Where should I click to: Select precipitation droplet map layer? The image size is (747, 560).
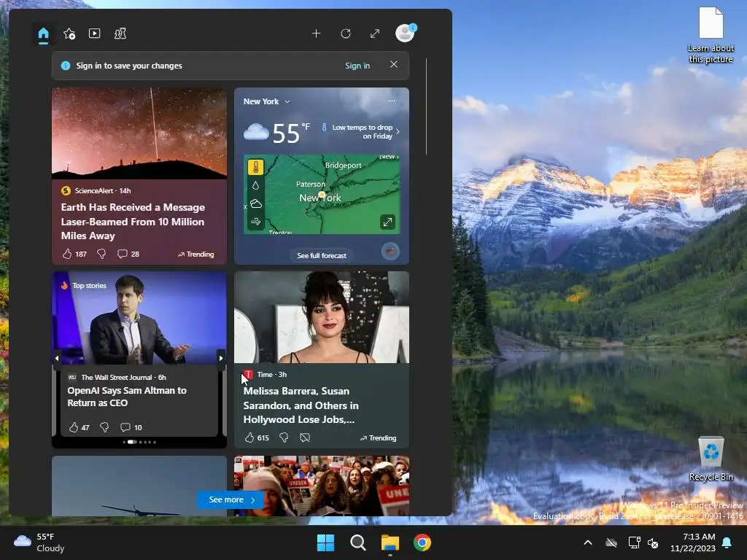(256, 185)
